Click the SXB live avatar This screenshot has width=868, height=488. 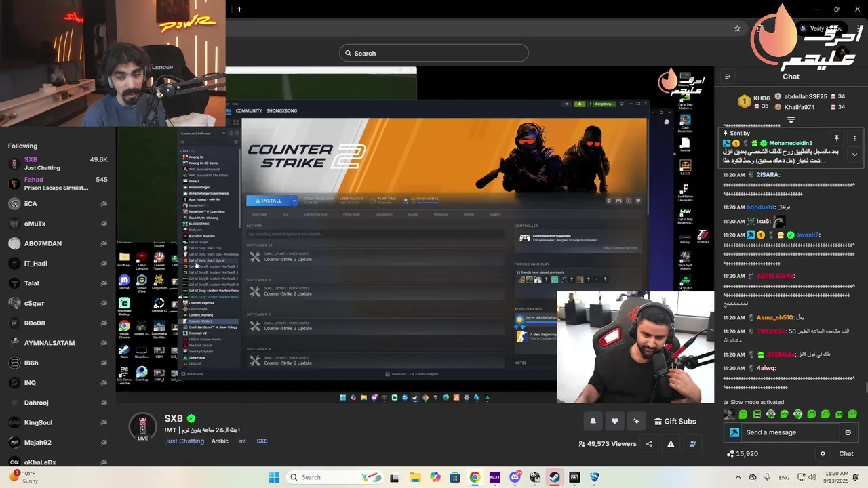[142, 427]
